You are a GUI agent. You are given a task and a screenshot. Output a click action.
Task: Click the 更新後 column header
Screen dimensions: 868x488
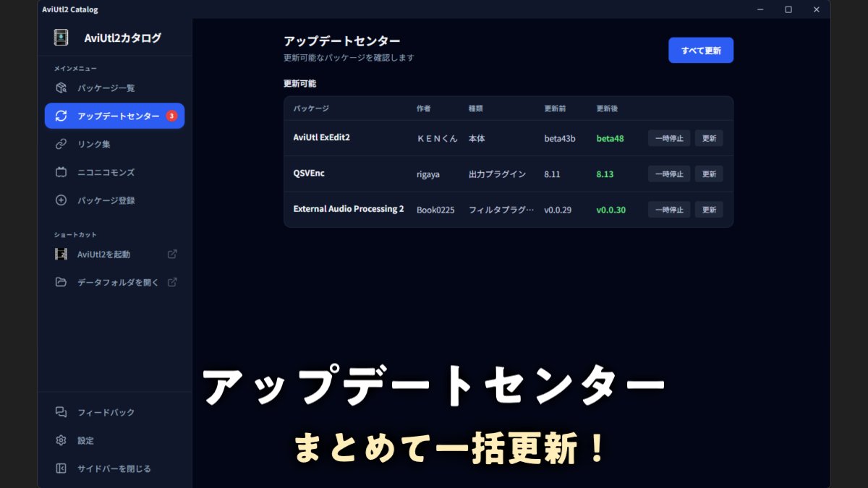(x=607, y=108)
